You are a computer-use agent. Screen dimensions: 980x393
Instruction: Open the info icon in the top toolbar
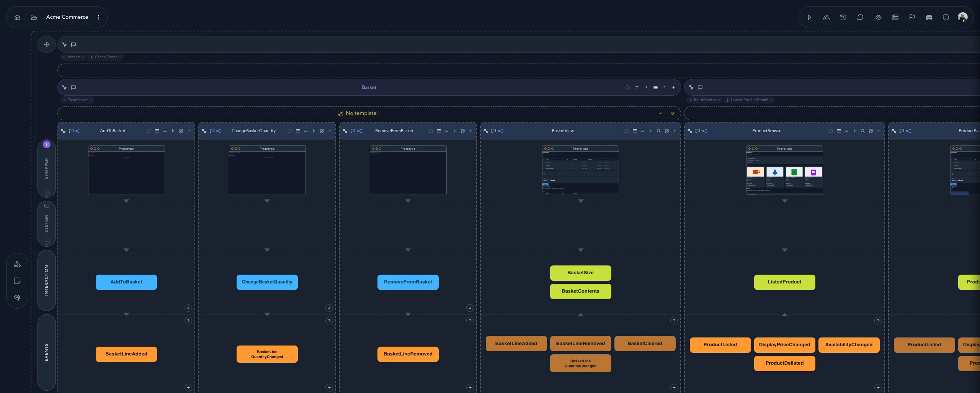pyautogui.click(x=946, y=17)
